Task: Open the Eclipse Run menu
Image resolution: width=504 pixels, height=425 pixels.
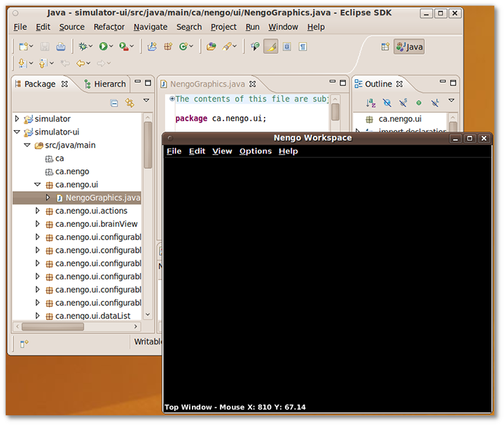Action: click(x=252, y=27)
